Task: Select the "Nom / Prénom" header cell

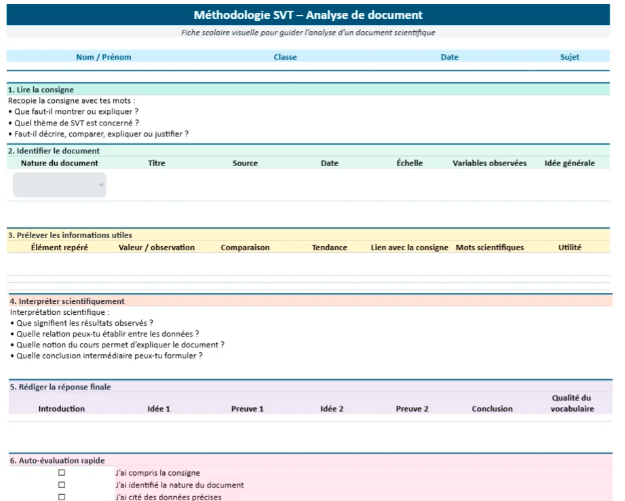Action: (x=97, y=57)
